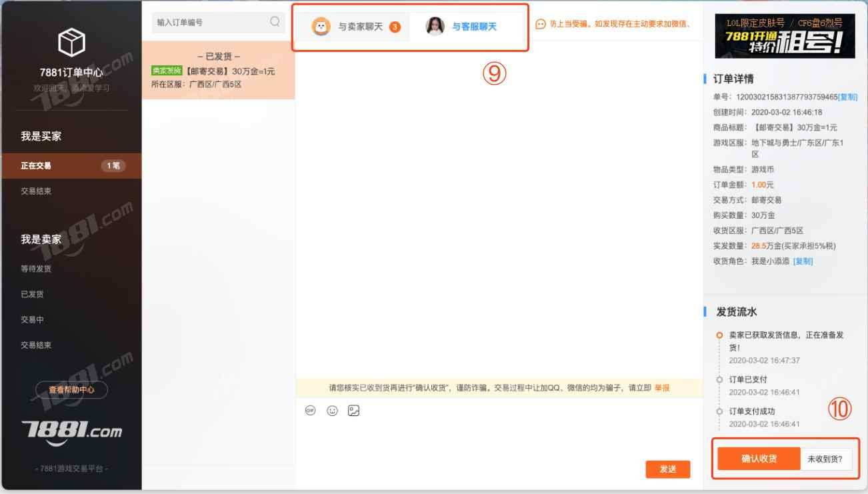The width and height of the screenshot is (868, 494).
Task: Open the GIF picker icon
Action: click(x=309, y=411)
